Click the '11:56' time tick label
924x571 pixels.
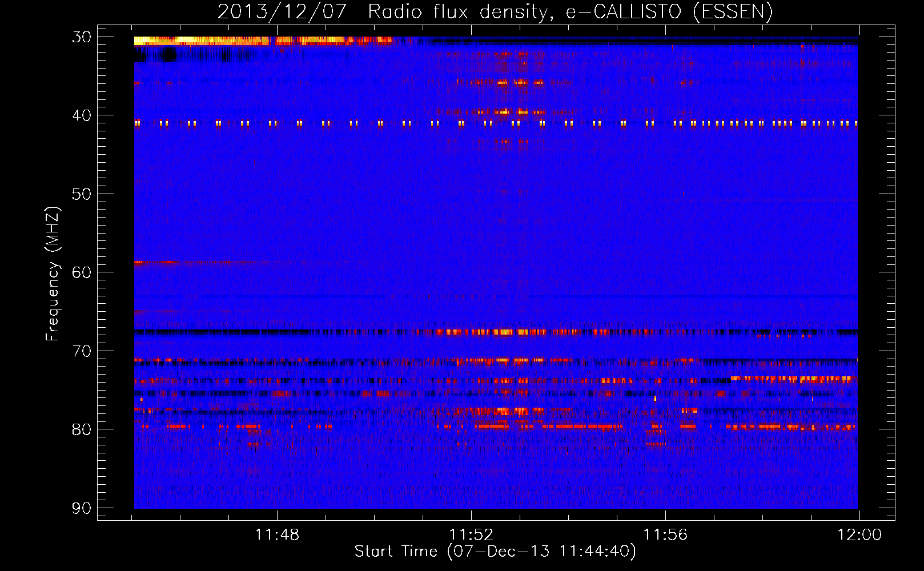pyautogui.click(x=665, y=535)
